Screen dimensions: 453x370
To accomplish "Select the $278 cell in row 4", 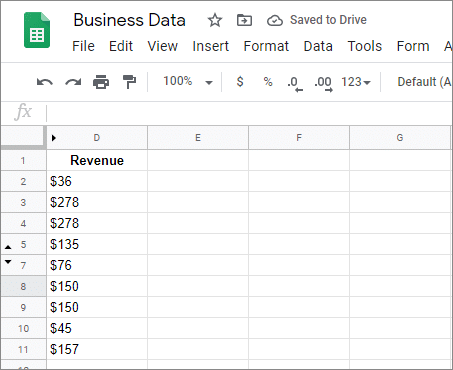I will point(97,223).
